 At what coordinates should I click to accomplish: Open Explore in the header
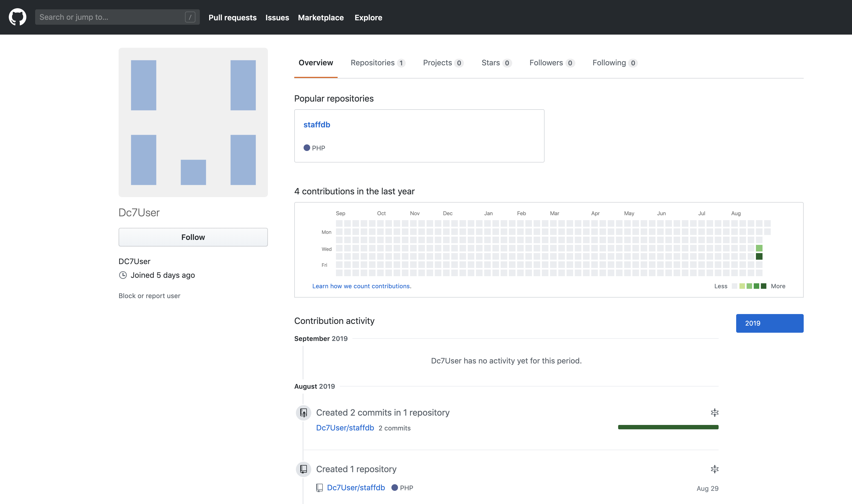[368, 17]
